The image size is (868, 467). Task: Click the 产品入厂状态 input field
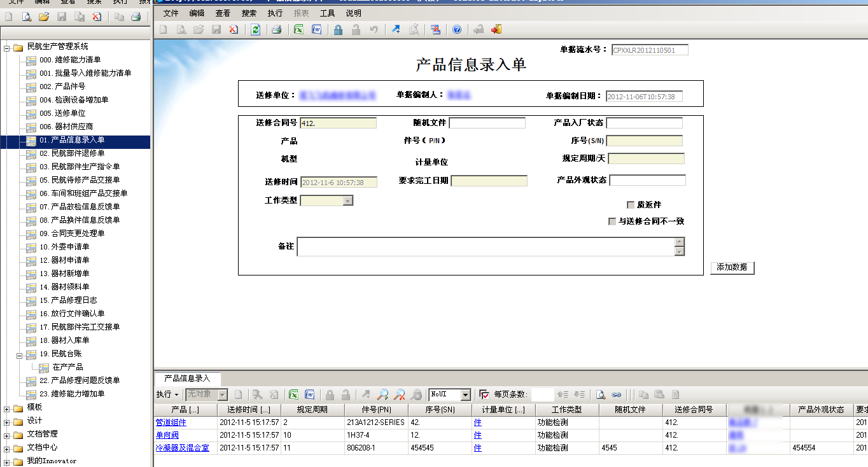click(x=644, y=123)
